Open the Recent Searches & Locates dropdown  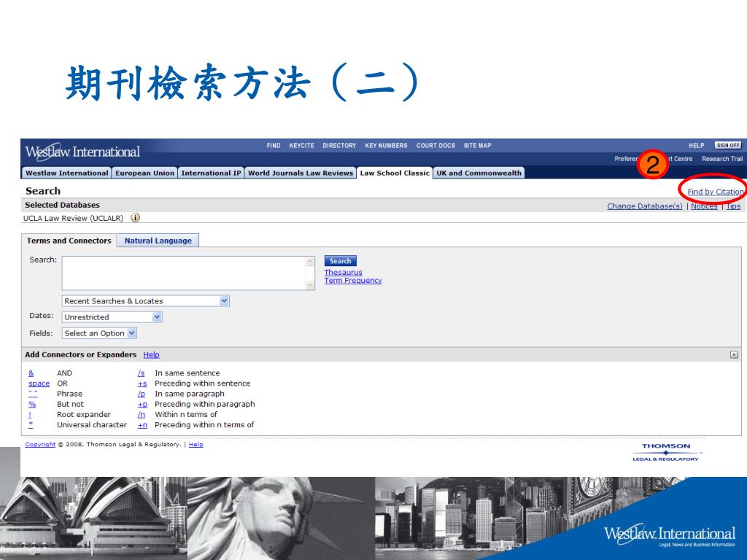[146, 301]
